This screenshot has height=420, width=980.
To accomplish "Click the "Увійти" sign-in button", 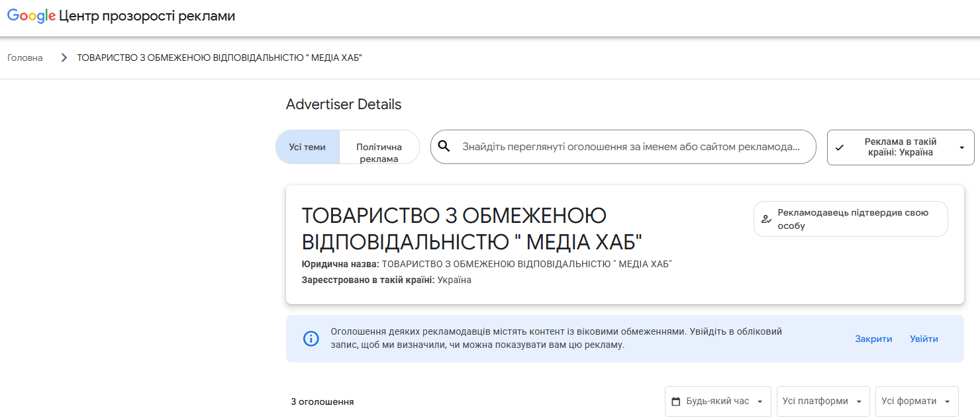I will (924, 339).
